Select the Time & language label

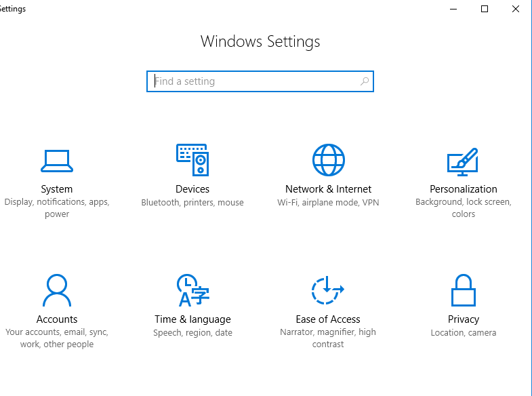tap(192, 319)
